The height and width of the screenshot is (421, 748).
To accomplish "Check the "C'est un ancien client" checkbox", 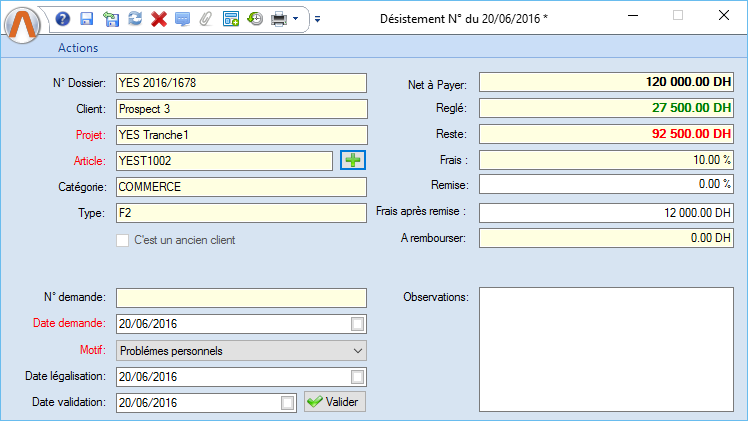I will pos(123,240).
